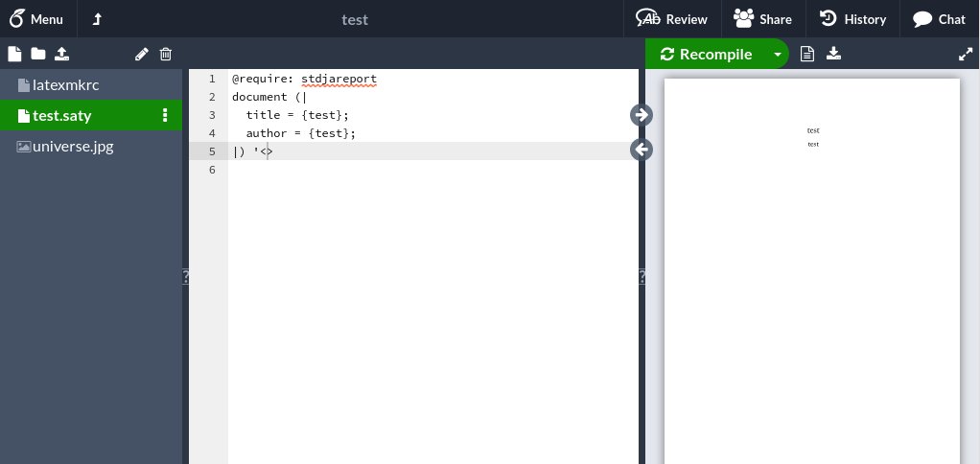The width and height of the screenshot is (980, 464).
Task: Delete the selected file with the trash icon
Action: 166,55
